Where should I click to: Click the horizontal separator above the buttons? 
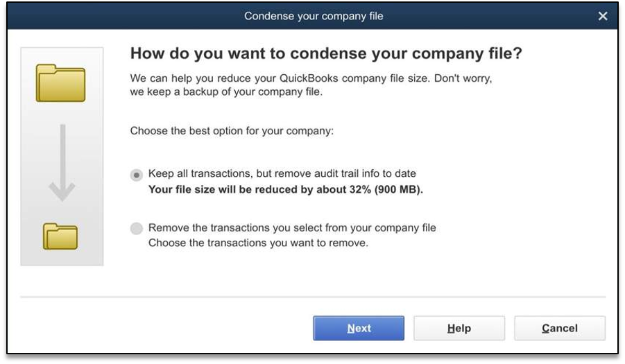[313, 297]
